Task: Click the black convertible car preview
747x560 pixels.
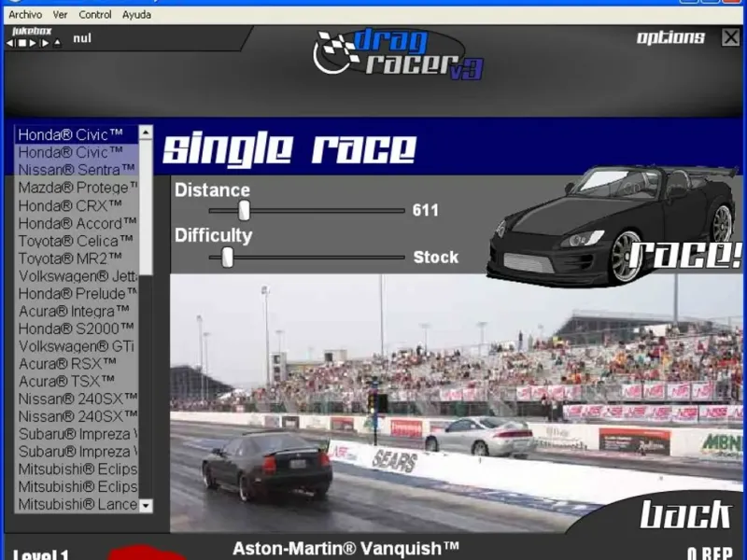Action: coord(613,225)
